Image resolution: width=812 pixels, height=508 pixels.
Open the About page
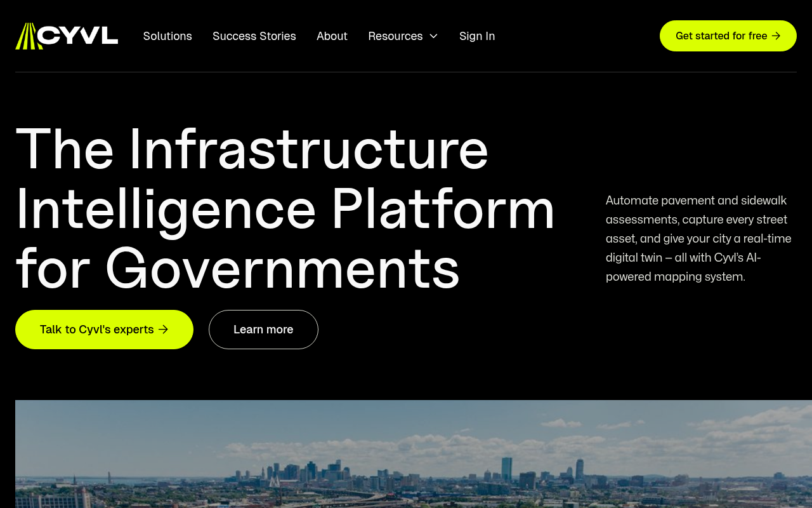coord(332,36)
